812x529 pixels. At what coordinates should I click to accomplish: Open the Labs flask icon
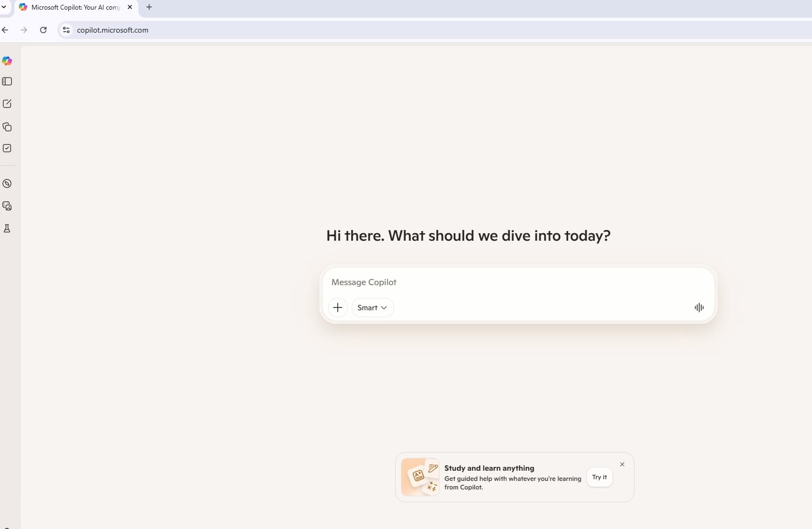click(7, 228)
